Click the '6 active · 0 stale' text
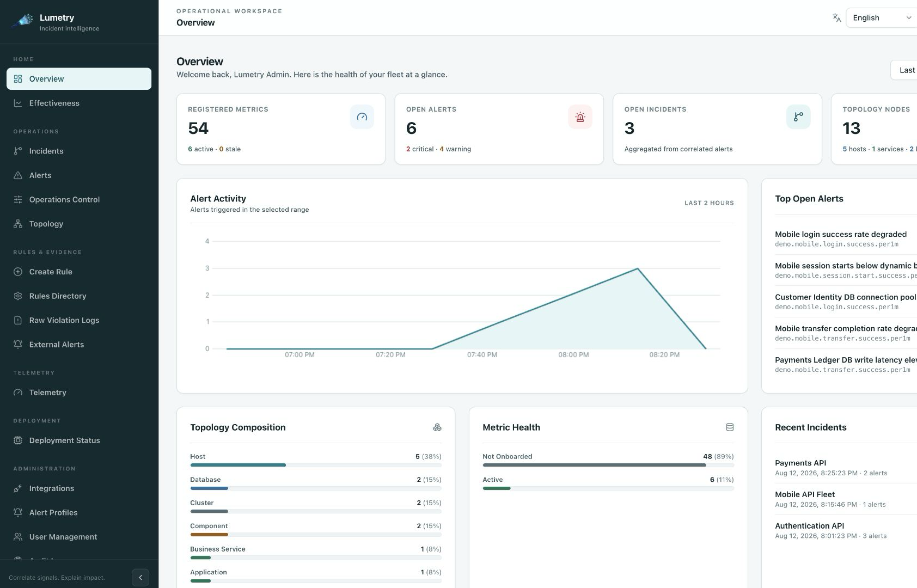 tap(214, 149)
